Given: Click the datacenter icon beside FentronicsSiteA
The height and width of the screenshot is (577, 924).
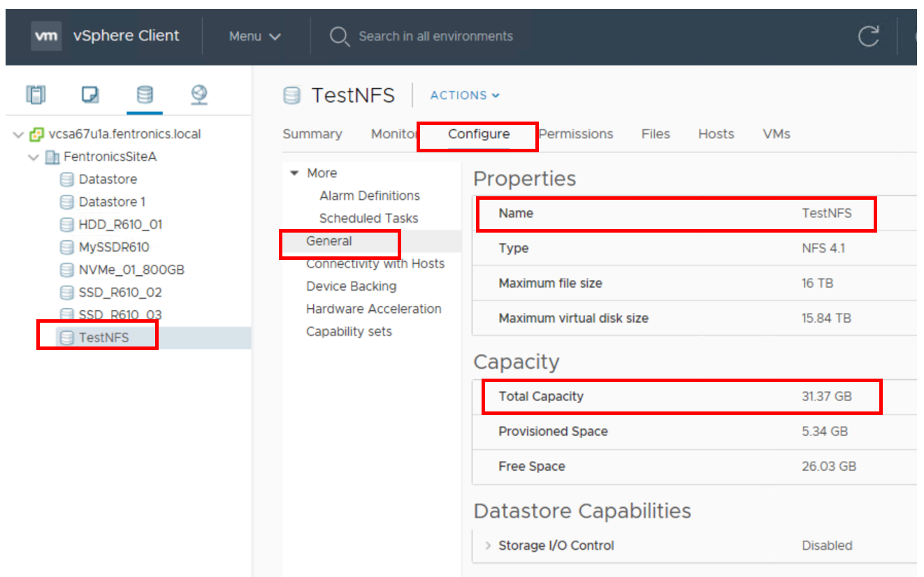Looking at the screenshot, I should 52,156.
